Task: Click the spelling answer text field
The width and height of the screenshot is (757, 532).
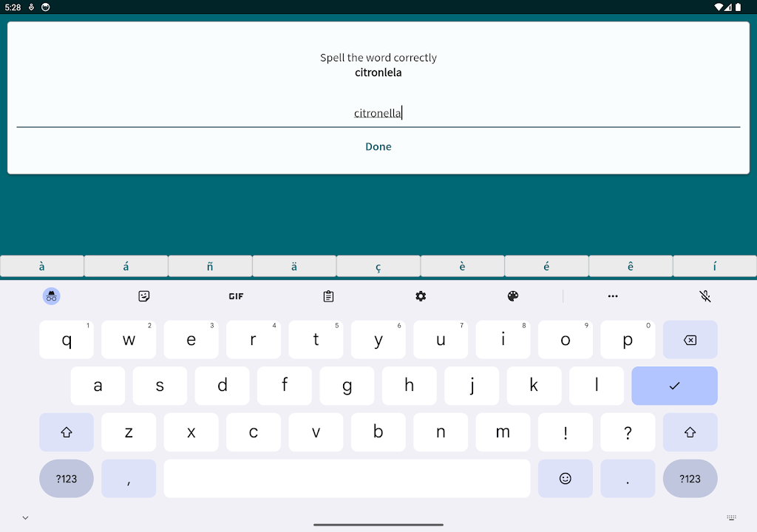Action: coord(378,113)
